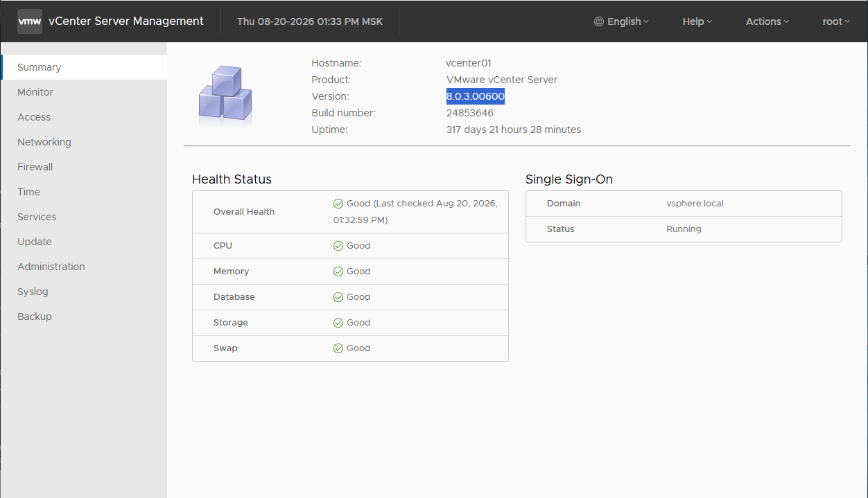The image size is (868, 498).
Task: Click the Memory row label
Action: point(231,272)
